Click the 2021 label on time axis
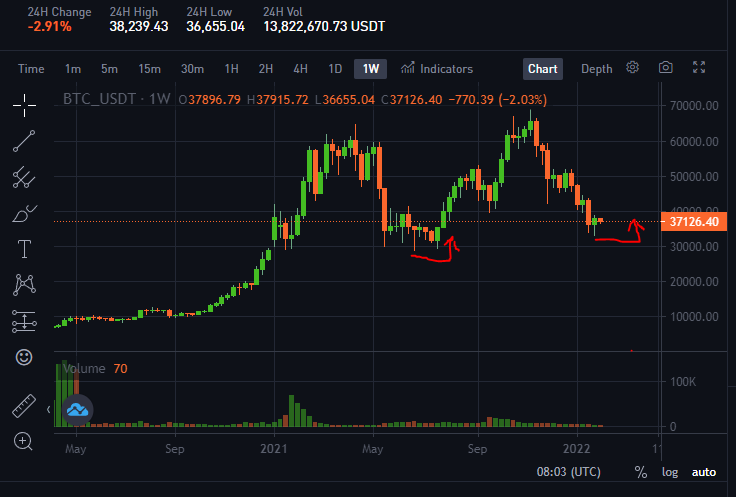 point(274,449)
